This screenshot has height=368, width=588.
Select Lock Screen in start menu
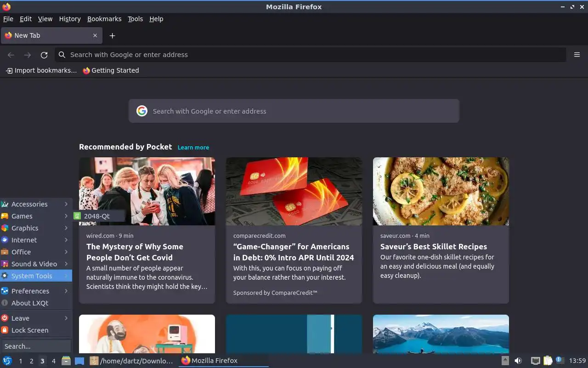[x=36, y=330]
